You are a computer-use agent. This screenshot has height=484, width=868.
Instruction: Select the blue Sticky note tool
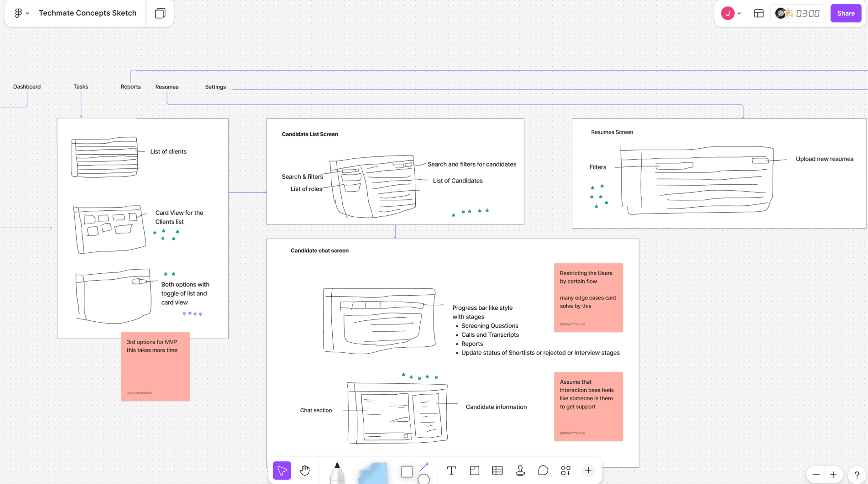pos(373,472)
